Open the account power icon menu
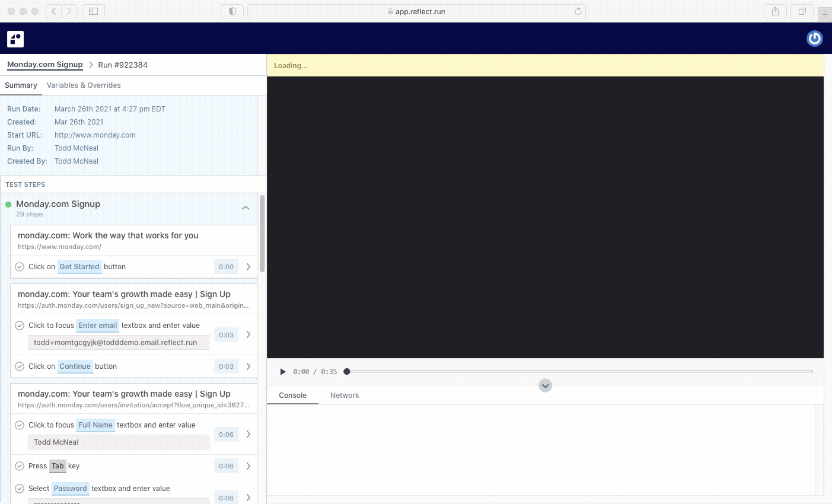 [x=814, y=39]
